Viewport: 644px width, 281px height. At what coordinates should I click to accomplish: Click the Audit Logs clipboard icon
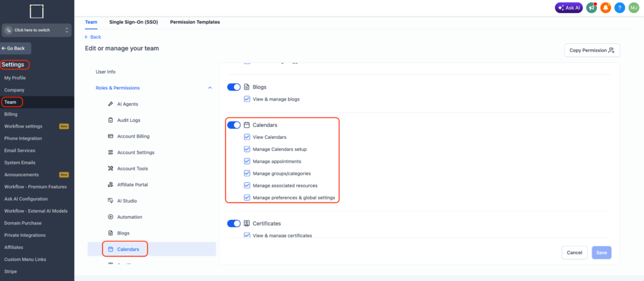[x=111, y=120]
